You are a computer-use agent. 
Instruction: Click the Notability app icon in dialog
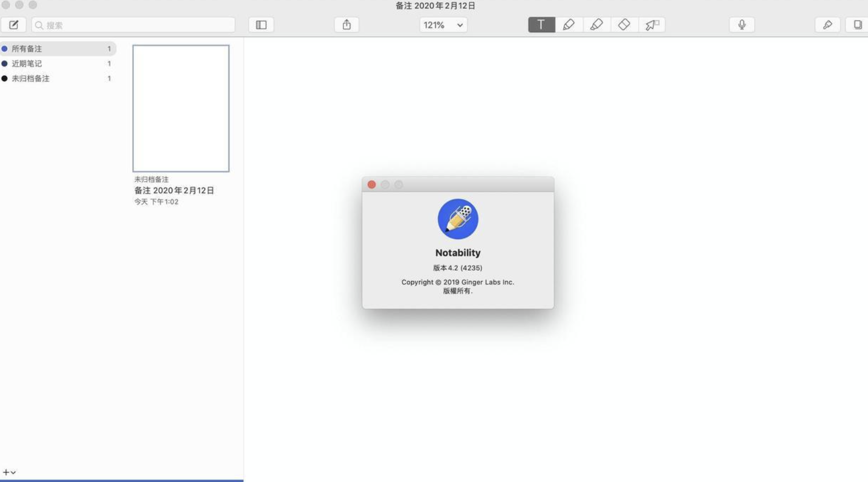(x=458, y=219)
